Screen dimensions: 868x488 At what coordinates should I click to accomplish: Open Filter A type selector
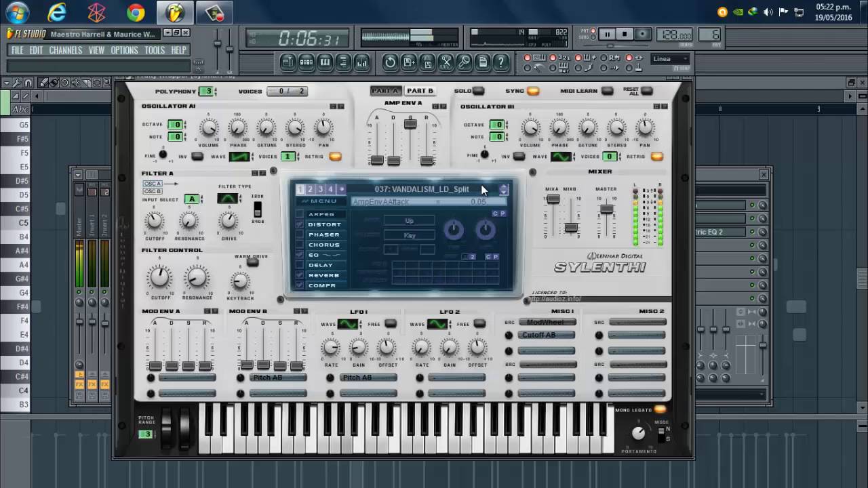click(x=228, y=199)
